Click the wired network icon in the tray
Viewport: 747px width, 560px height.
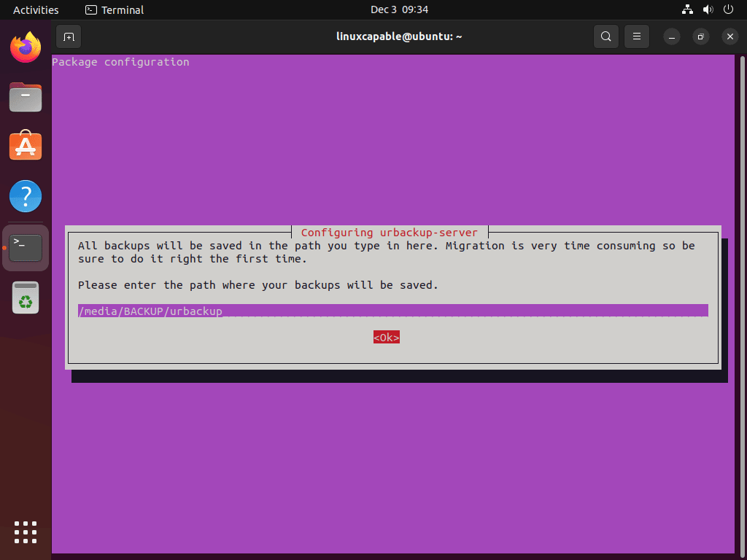click(x=686, y=9)
